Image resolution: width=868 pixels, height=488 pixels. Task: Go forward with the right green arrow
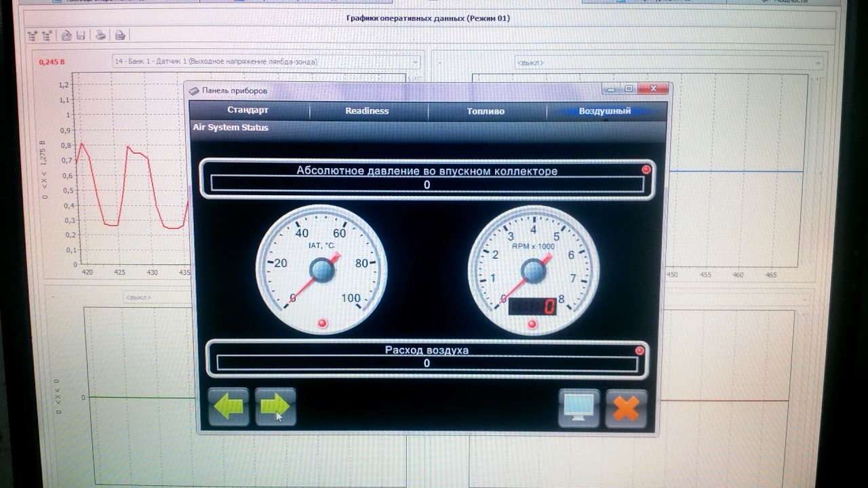pyautogui.click(x=275, y=407)
